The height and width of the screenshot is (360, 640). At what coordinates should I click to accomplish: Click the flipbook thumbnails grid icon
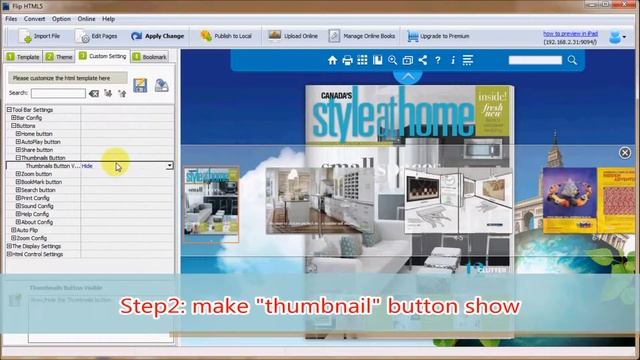coord(362,60)
